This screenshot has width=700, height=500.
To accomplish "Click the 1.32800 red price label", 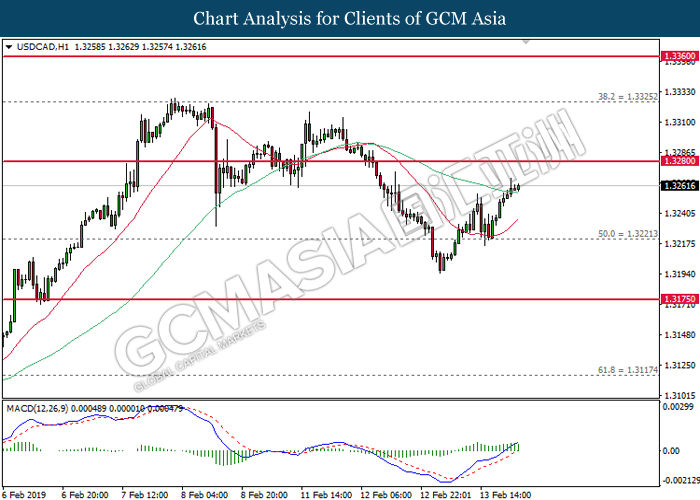I will click(679, 161).
